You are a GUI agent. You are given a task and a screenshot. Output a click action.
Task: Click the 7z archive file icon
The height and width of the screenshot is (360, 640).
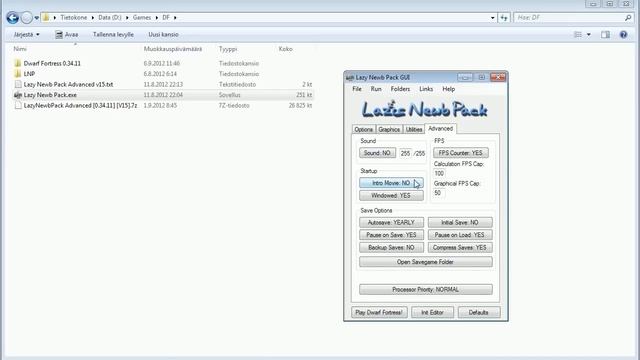pos(18,105)
